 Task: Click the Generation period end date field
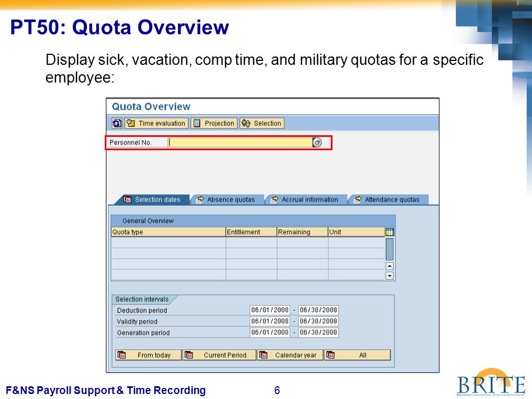point(318,332)
